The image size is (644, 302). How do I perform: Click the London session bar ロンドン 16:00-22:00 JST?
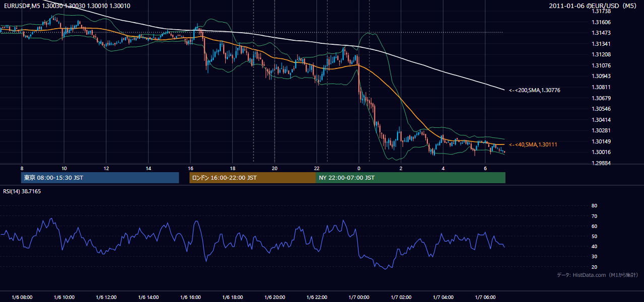252,178
